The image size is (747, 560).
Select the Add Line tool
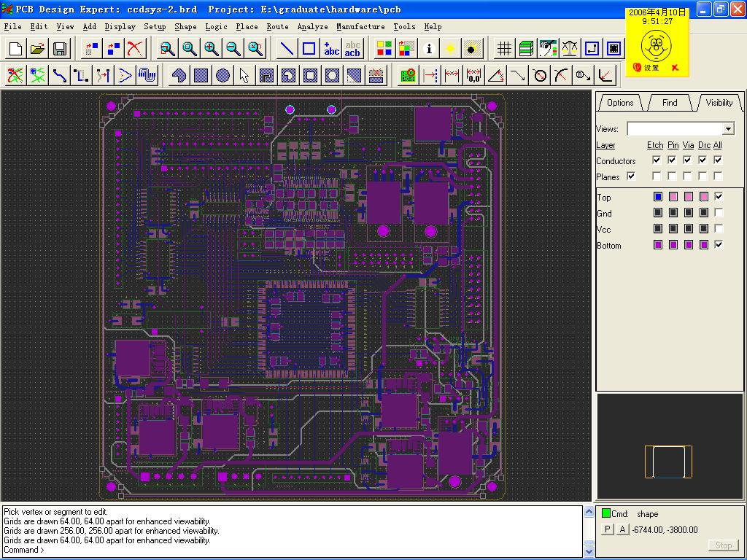point(287,49)
